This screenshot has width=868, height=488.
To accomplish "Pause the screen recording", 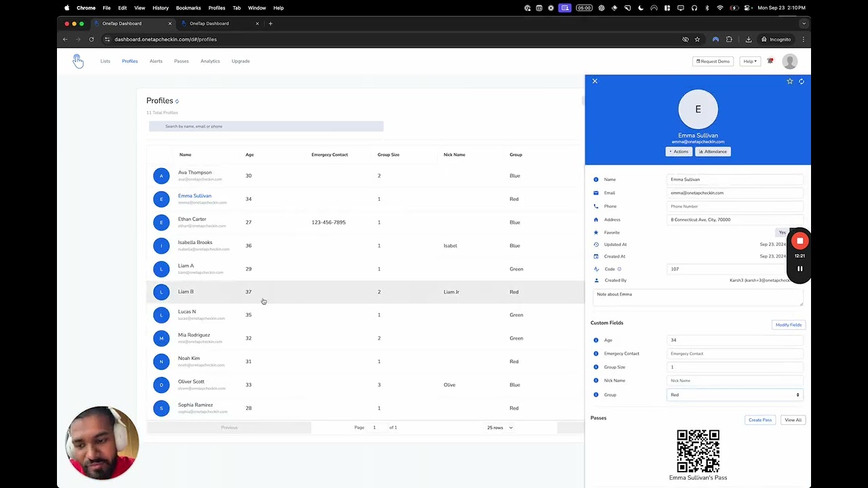I will [x=800, y=268].
